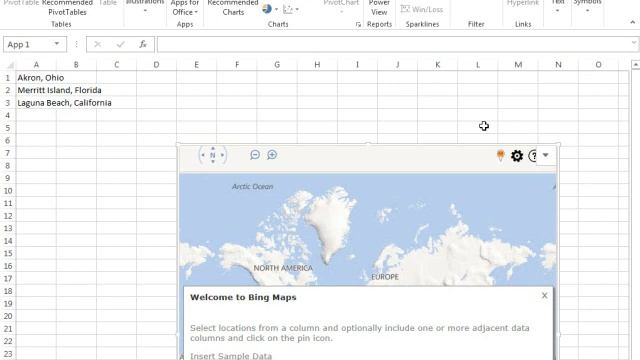The width and height of the screenshot is (640, 360).
Task: Click Select All corner triangle
Action: coord(9,65)
